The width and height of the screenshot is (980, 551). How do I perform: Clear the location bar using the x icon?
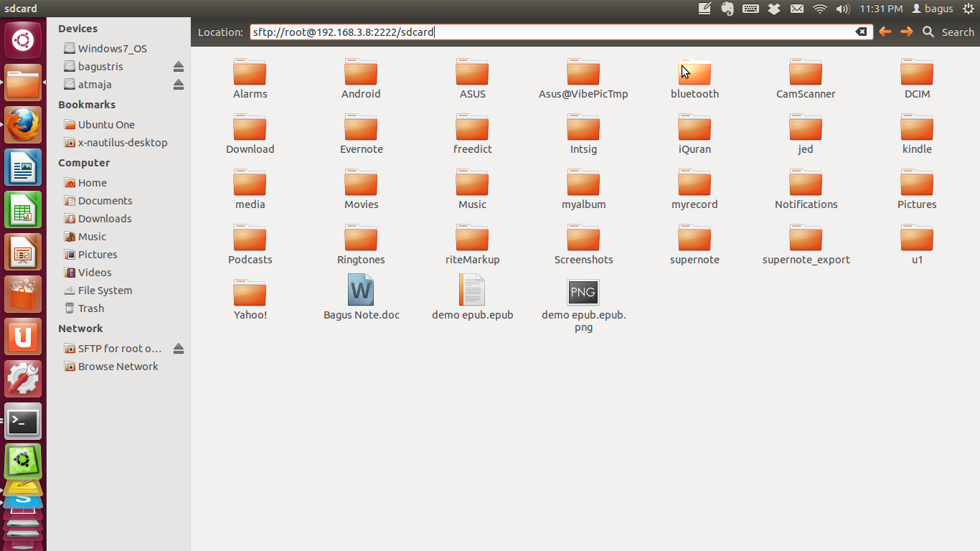(x=861, y=32)
